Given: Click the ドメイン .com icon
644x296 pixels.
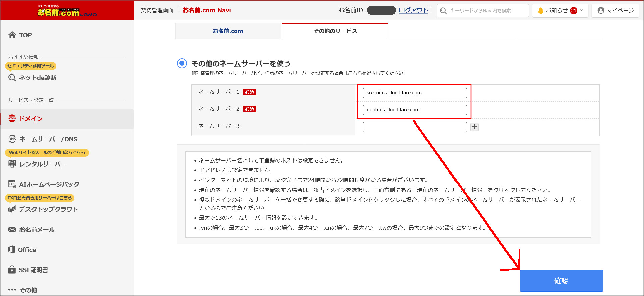Looking at the screenshot, I should coord(12,118).
